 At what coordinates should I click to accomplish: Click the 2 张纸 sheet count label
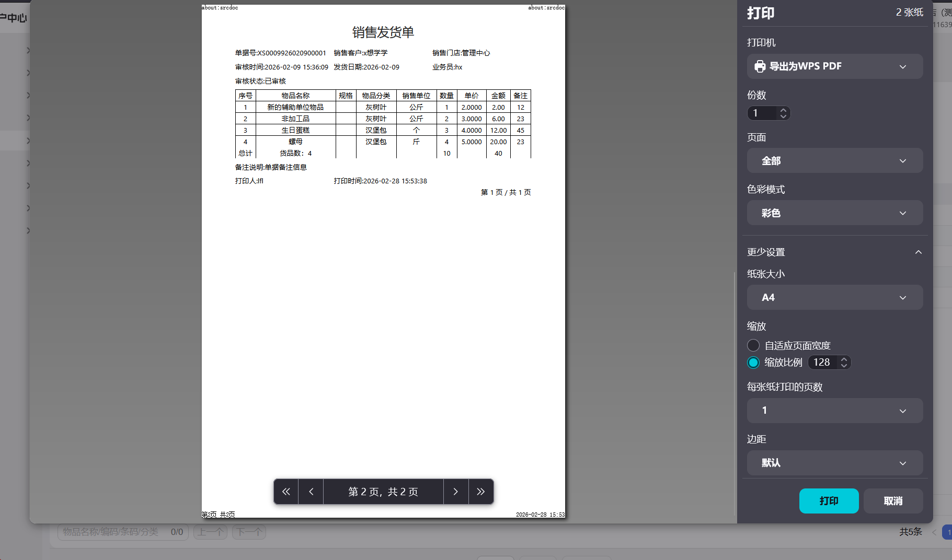coord(910,12)
